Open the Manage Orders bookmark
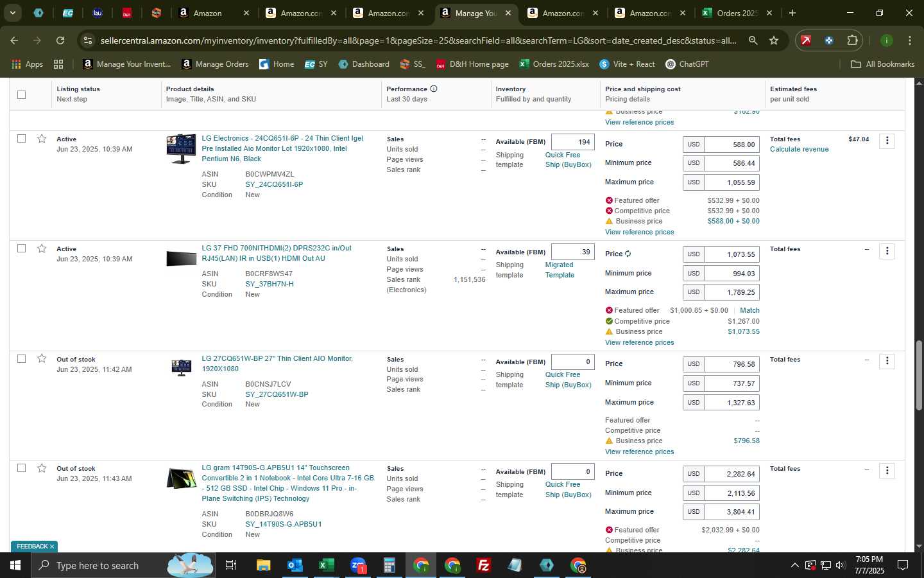The height and width of the screenshot is (578, 924). click(x=216, y=64)
